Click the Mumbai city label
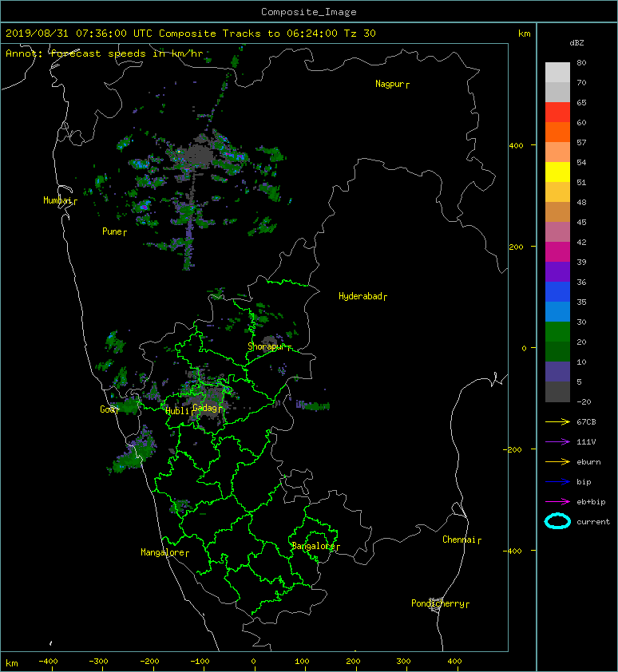 57,200
